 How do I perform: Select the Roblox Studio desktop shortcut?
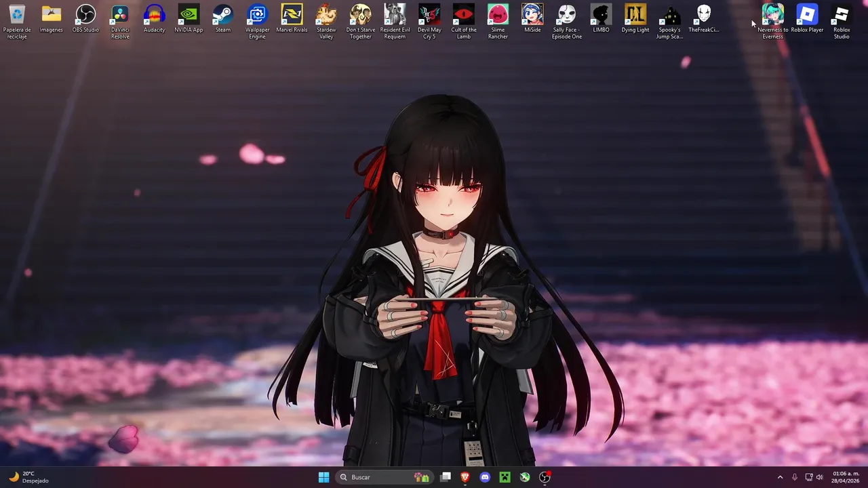click(x=842, y=21)
